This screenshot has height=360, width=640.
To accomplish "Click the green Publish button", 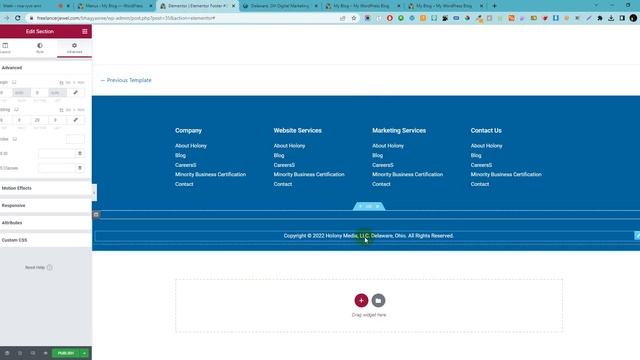I will point(66,353).
